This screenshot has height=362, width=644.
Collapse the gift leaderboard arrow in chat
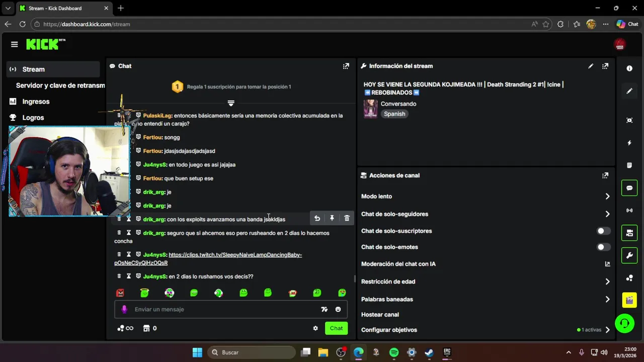coord(231,103)
